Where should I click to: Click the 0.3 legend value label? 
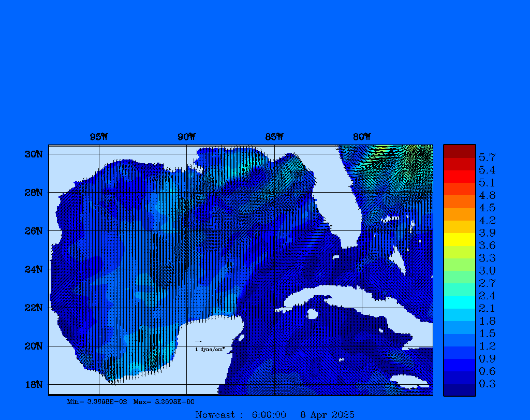[x=487, y=384]
